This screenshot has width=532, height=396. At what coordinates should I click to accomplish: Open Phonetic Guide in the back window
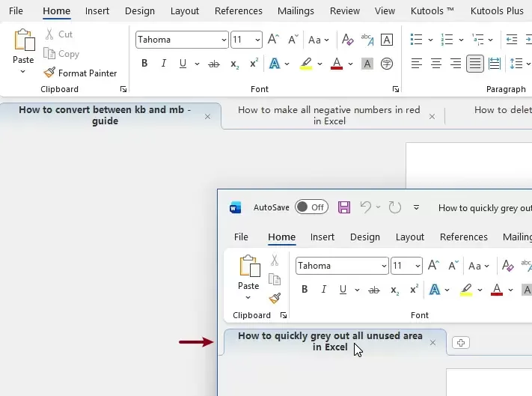click(367, 40)
